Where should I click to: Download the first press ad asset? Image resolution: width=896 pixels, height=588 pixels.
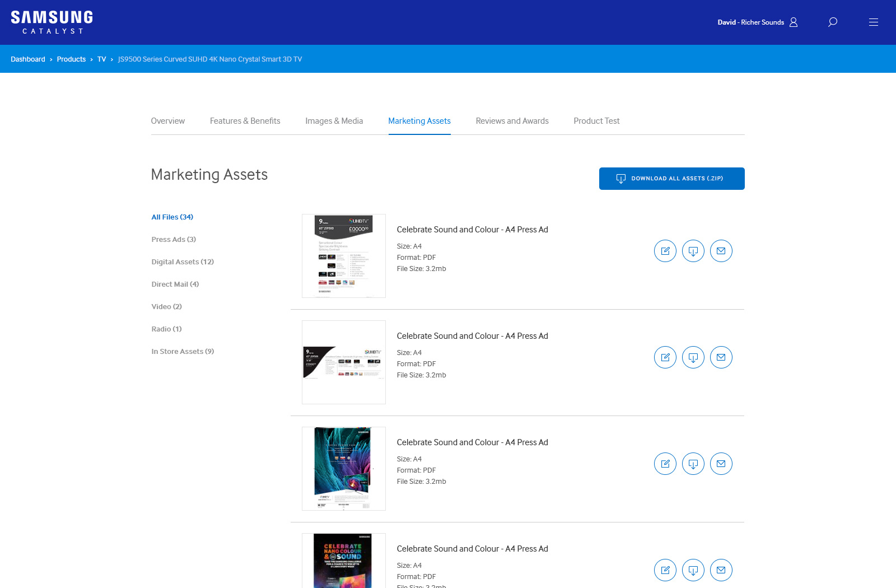click(693, 251)
